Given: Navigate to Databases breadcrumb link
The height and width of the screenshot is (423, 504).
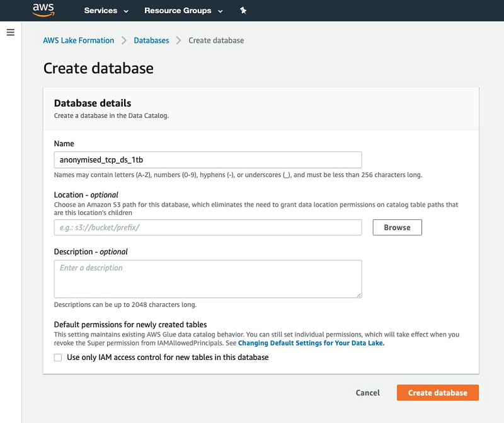Looking at the screenshot, I should point(151,40).
